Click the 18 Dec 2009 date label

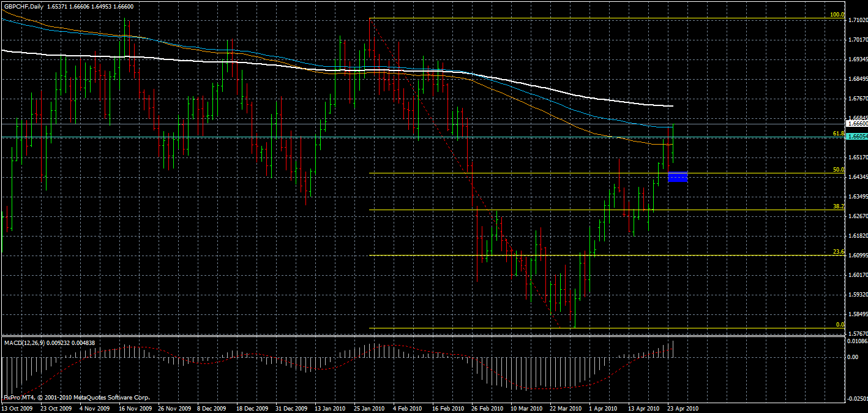[252, 408]
